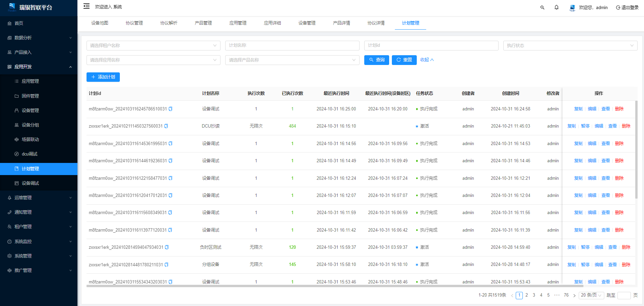Focus the 计划名称 input field
644x306 pixels.
coord(292,45)
